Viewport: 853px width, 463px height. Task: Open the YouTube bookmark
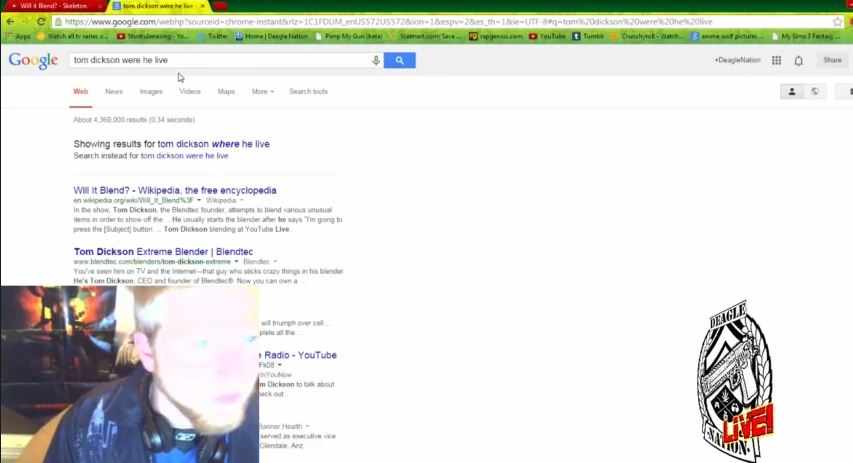[x=547, y=36]
